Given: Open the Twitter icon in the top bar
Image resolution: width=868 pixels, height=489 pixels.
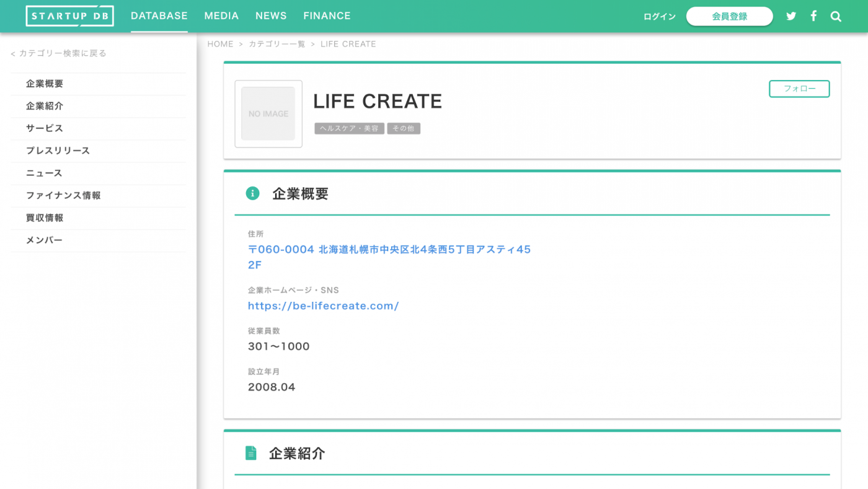Looking at the screenshot, I should click(x=790, y=15).
